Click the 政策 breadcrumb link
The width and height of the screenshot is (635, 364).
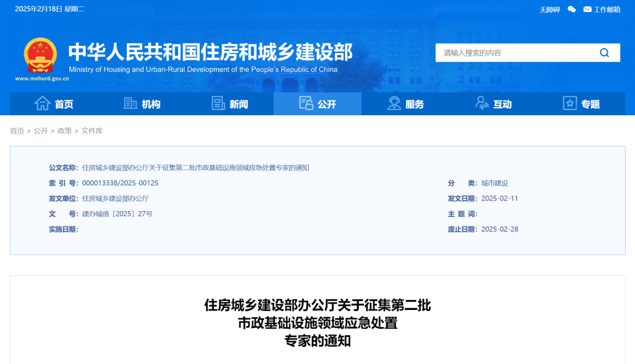click(65, 131)
